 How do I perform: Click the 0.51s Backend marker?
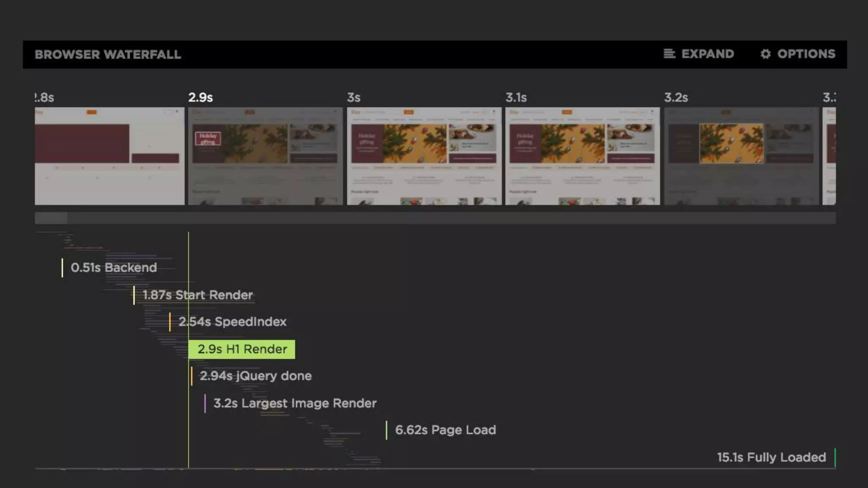pyautogui.click(x=114, y=268)
